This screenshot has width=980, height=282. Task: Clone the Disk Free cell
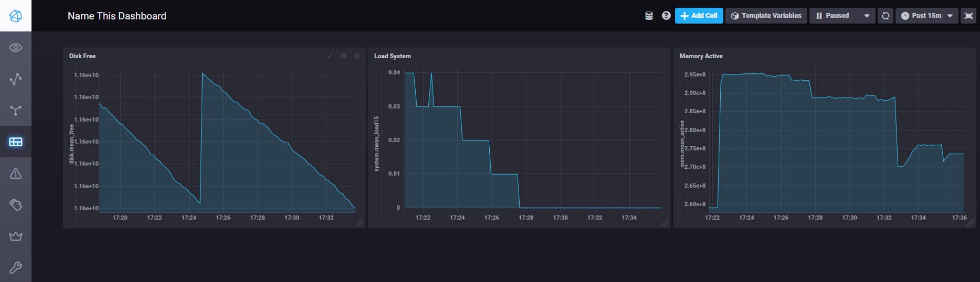[343, 56]
